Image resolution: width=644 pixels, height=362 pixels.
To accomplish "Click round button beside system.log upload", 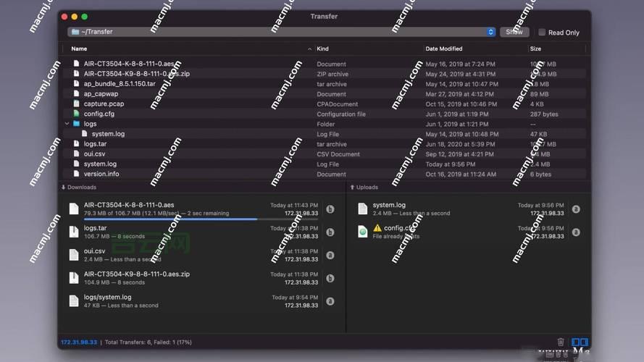I will pos(576,209).
